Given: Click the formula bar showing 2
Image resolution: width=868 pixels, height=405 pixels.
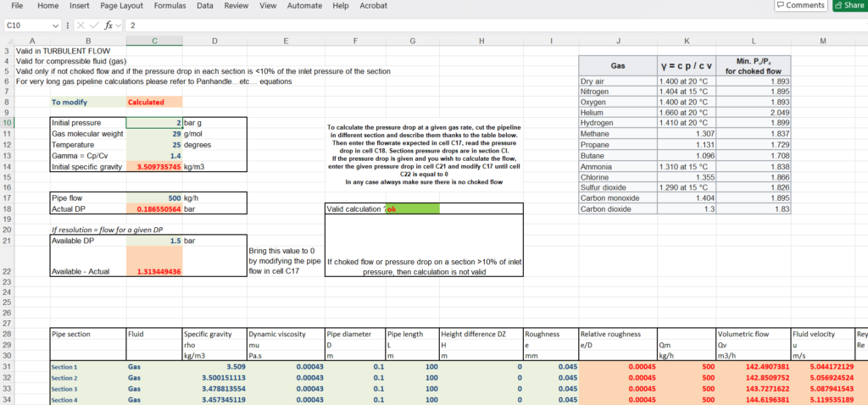Looking at the screenshot, I should (x=495, y=25).
